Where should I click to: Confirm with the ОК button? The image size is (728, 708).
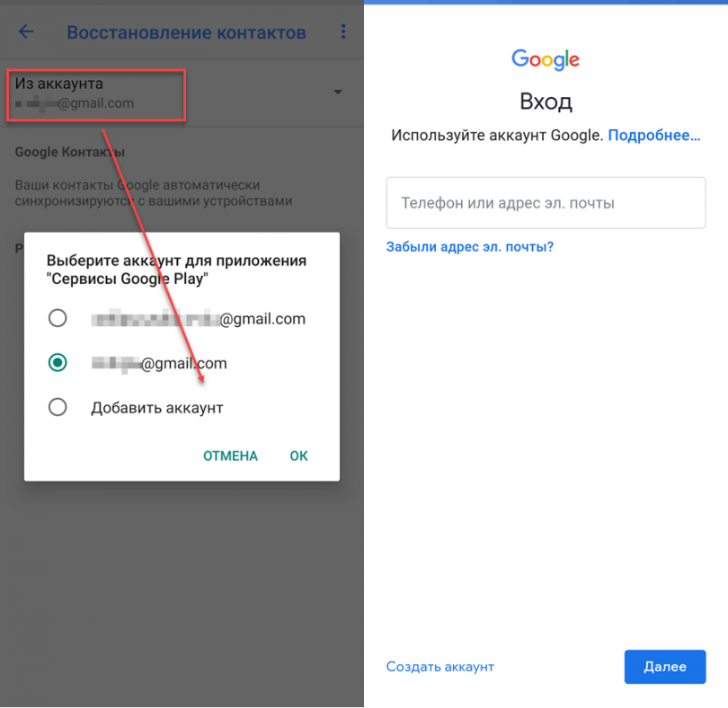click(298, 456)
